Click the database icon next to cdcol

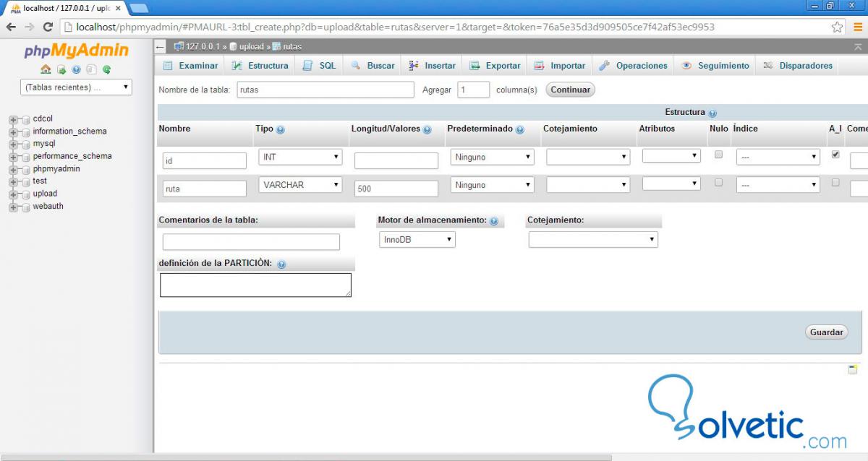26,120
